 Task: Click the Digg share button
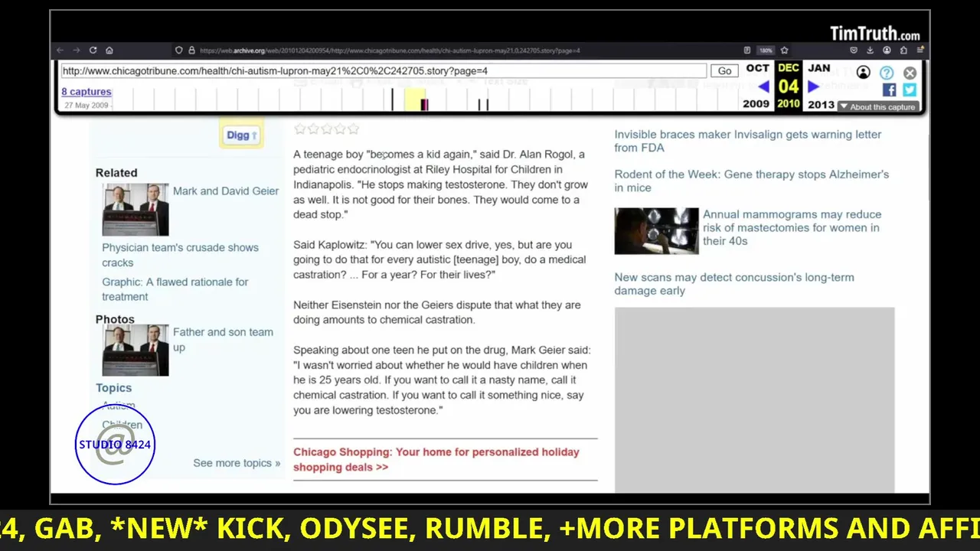[x=242, y=135]
